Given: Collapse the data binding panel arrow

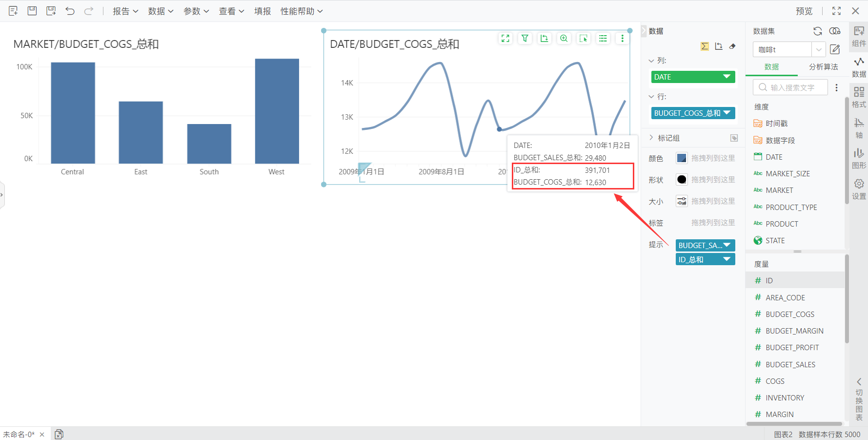Looking at the screenshot, I should point(644,31).
